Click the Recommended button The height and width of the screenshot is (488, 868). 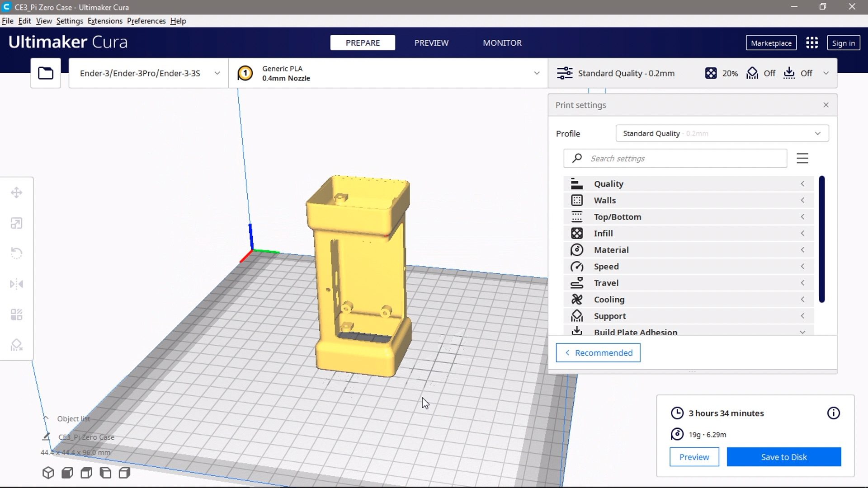(x=598, y=353)
